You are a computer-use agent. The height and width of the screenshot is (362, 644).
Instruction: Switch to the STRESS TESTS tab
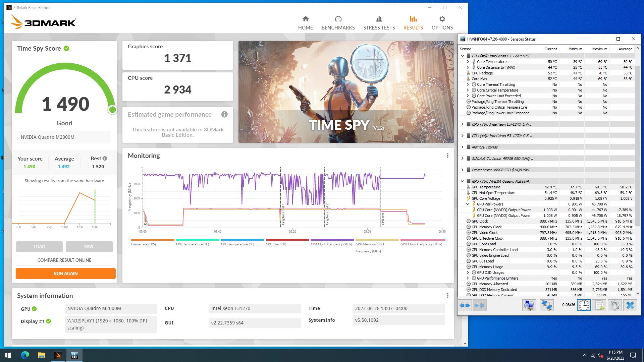pyautogui.click(x=379, y=23)
